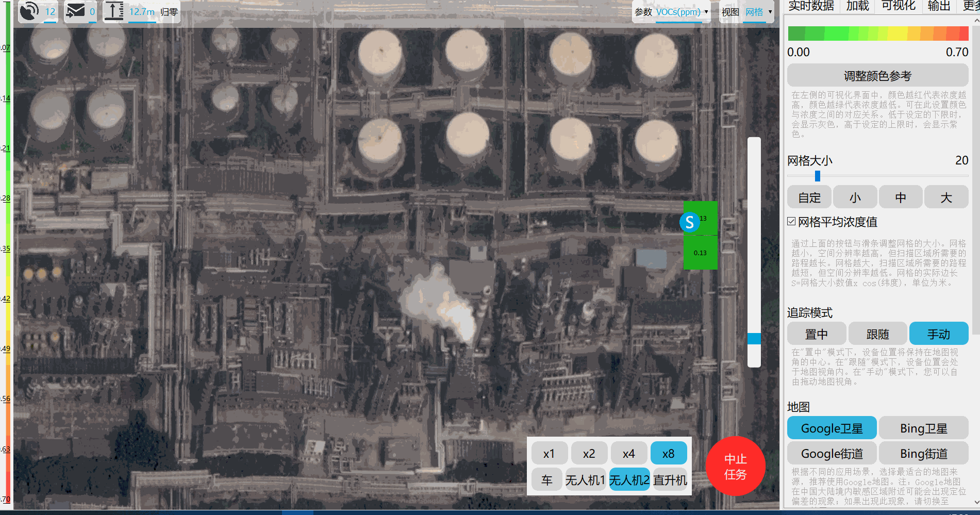Click the color scale maximum value 0.70
Viewport: 980px width, 515px height.
click(957, 52)
